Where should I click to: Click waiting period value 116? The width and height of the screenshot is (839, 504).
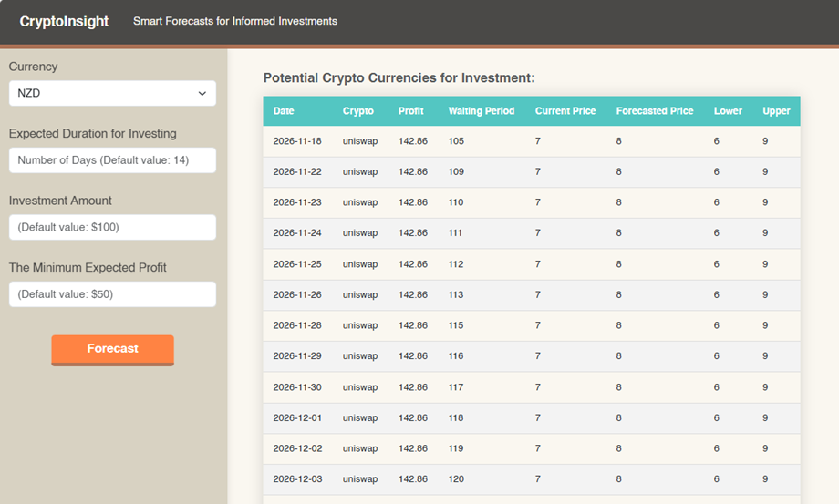[456, 355]
